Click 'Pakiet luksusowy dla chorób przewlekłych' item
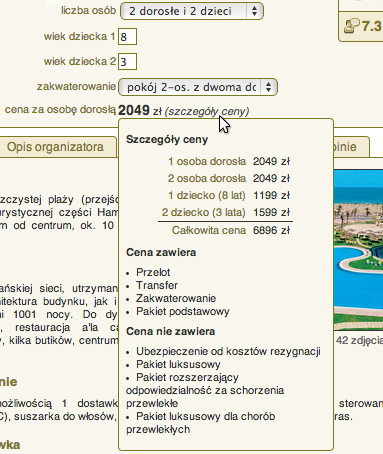Viewport: 383px width, 454px height. pyautogui.click(x=201, y=423)
